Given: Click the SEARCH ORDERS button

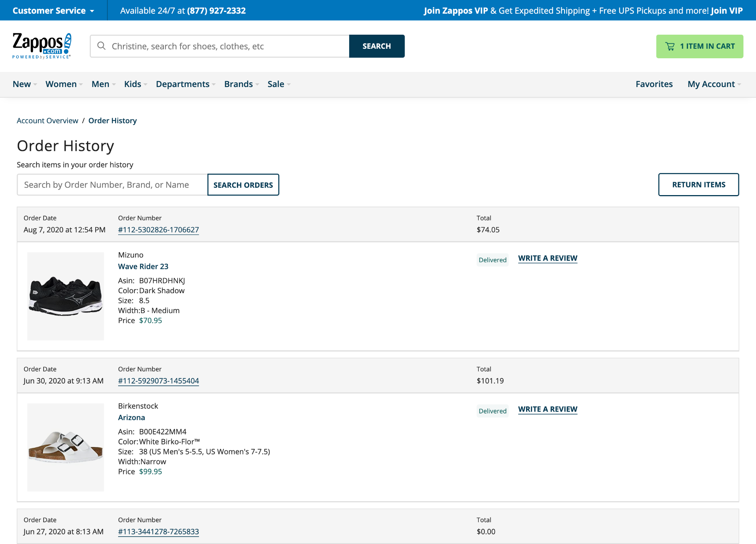Looking at the screenshot, I should point(243,184).
